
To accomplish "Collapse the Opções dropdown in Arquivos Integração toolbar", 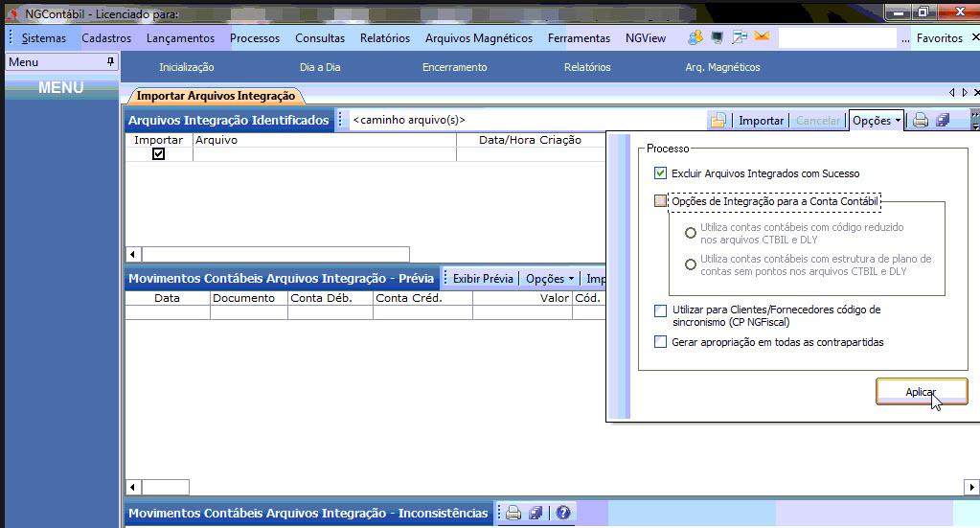I will click(x=877, y=121).
